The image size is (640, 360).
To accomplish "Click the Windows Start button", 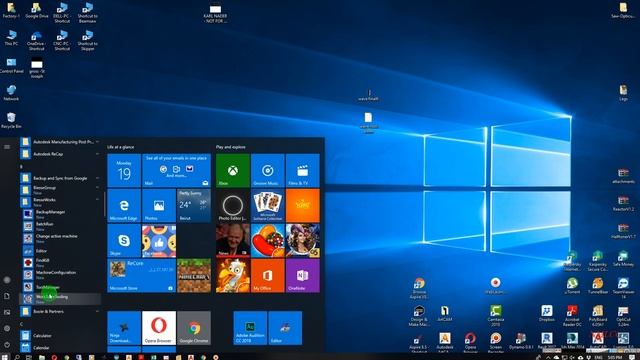I will (x=5, y=357).
